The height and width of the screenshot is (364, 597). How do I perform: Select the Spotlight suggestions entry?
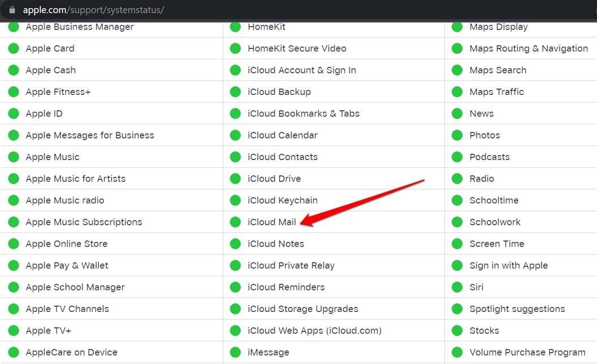tap(517, 309)
